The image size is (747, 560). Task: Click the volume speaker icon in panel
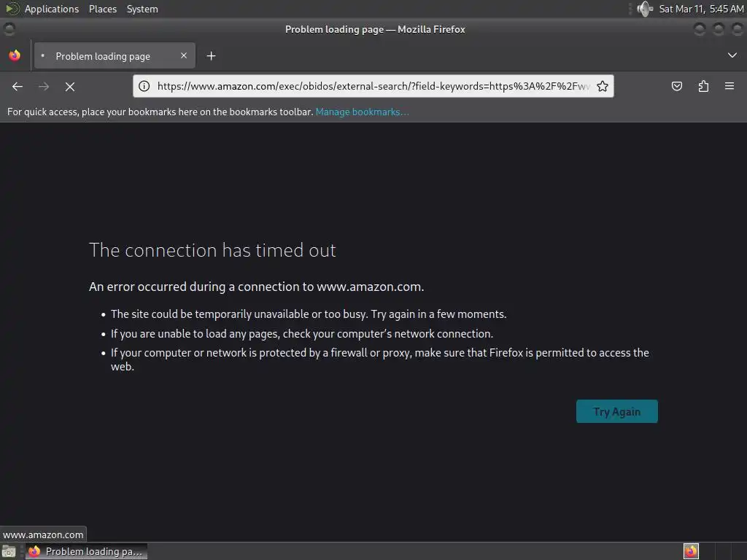coord(645,9)
